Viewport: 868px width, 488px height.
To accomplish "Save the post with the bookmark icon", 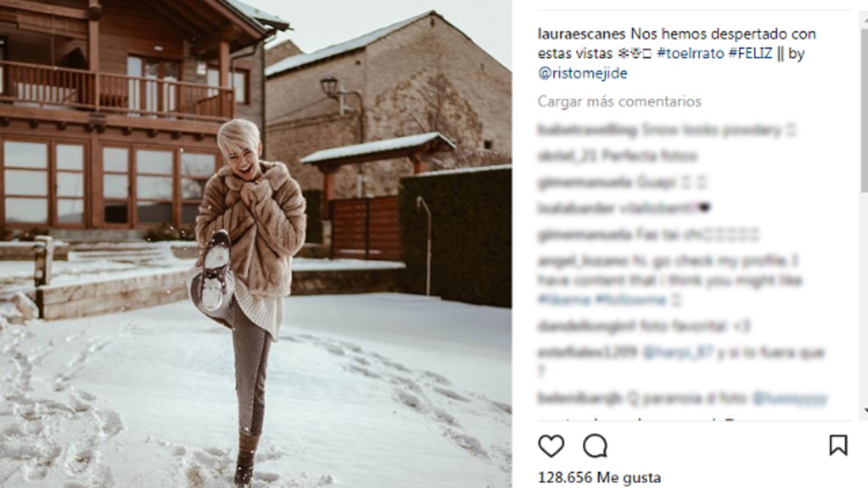I will (x=838, y=445).
